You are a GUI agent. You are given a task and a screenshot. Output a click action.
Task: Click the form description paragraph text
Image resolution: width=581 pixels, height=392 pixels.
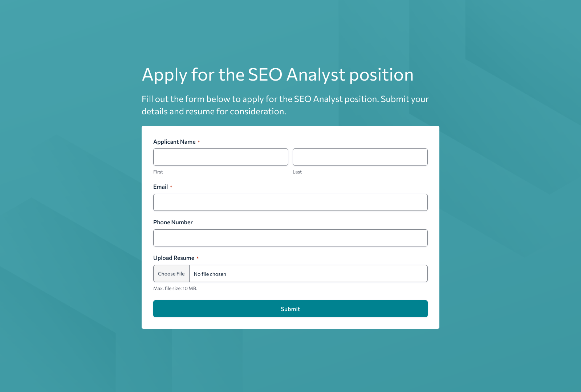[x=285, y=105]
